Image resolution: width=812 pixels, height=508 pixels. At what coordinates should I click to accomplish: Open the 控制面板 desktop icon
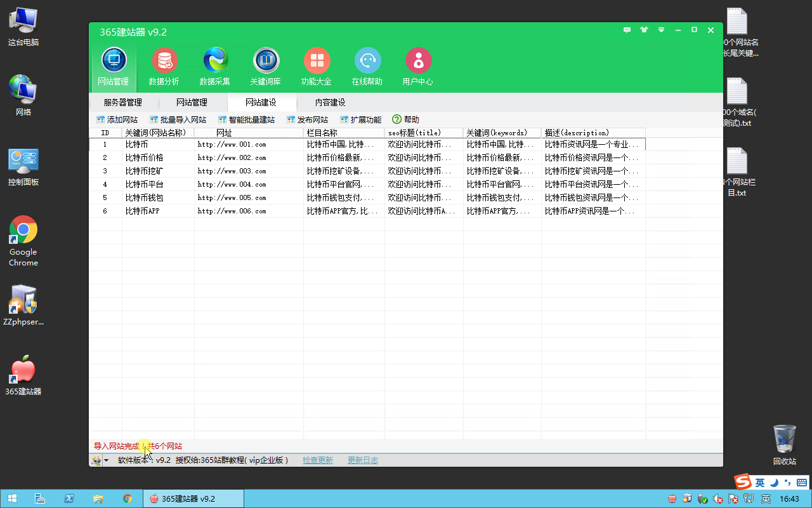[23, 167]
